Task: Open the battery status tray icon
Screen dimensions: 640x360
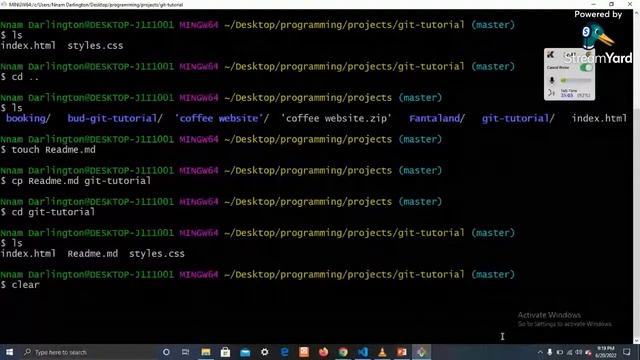Action: coord(560,352)
